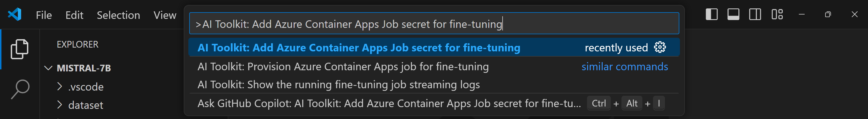
Task: Click inside the command palette input field
Action: 590,24
